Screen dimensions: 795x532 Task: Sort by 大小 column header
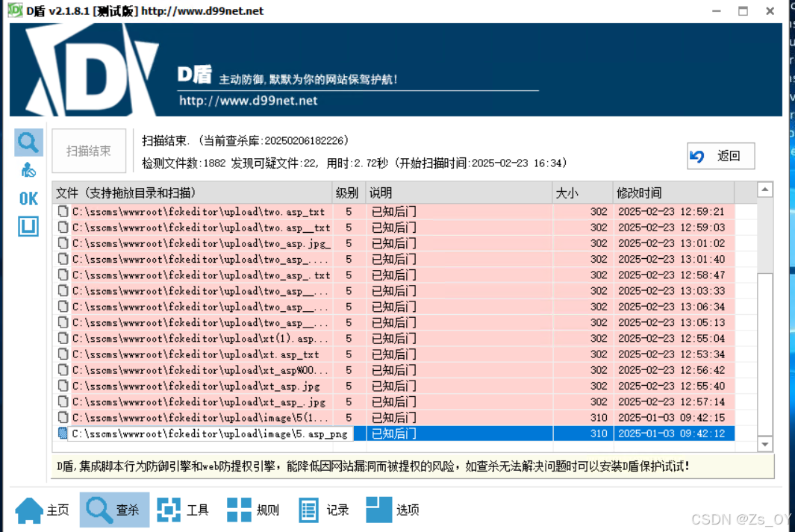click(582, 193)
